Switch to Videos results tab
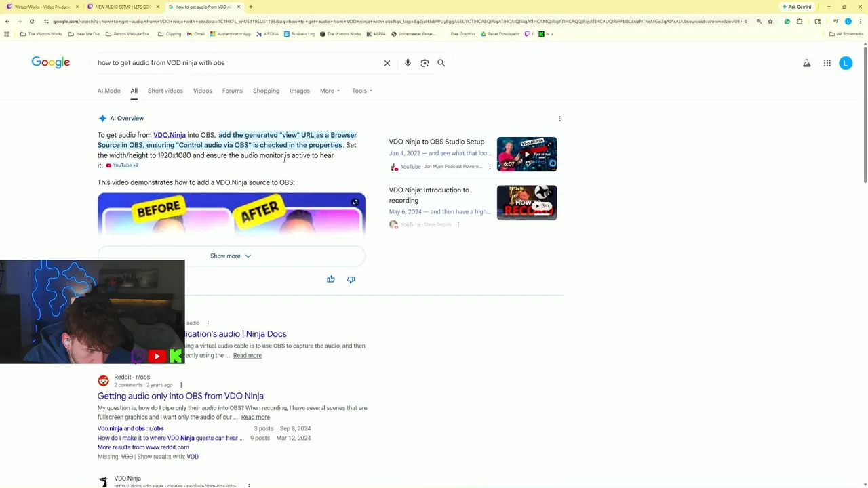The width and height of the screenshot is (868, 488). click(202, 91)
